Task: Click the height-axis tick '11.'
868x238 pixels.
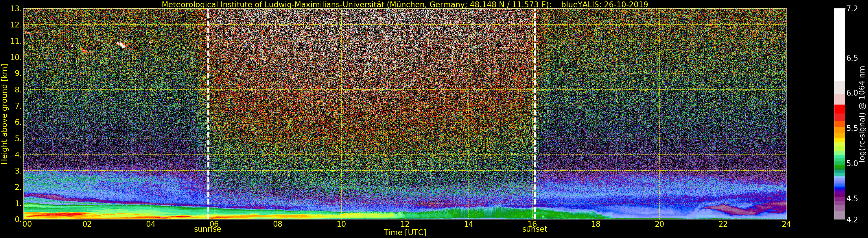Action: click(x=16, y=41)
